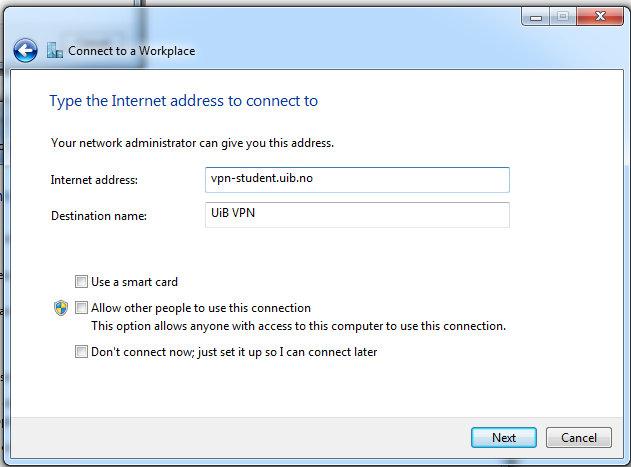
Task: Focus the Internet address field containing vpn-student.uib.no
Action: [x=355, y=179]
